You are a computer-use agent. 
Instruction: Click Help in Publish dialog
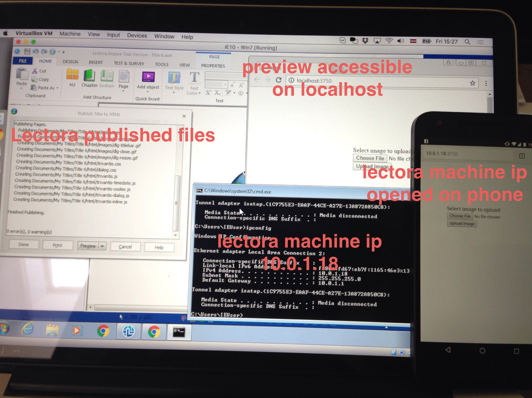(159, 247)
